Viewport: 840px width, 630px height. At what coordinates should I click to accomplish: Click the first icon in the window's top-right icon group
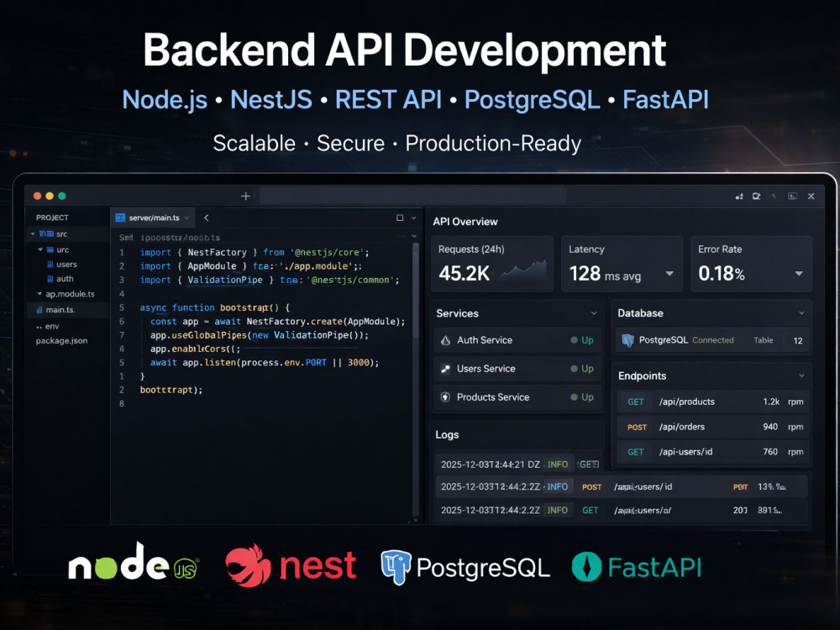[x=739, y=197]
